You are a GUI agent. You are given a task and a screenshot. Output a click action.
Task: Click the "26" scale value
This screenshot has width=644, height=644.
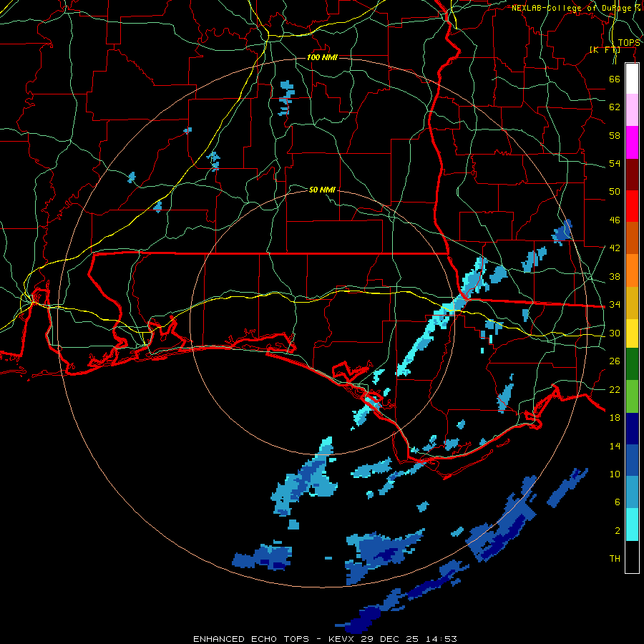pyautogui.click(x=615, y=361)
